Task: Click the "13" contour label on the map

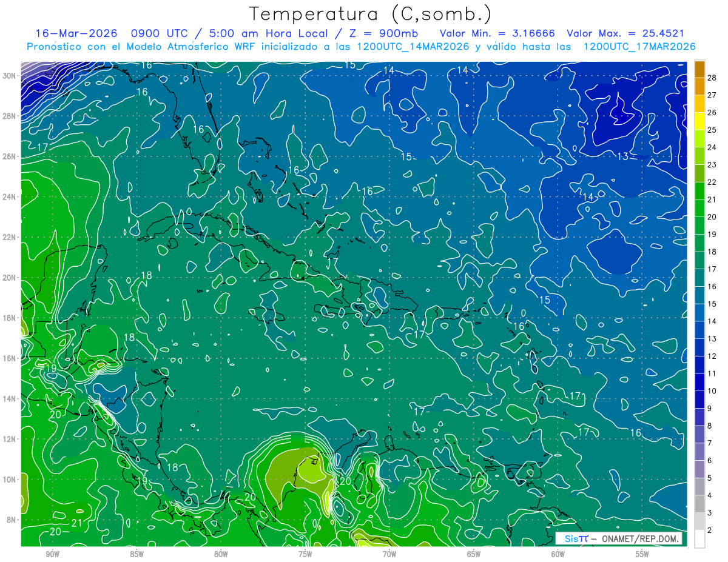Action: pyautogui.click(x=623, y=156)
